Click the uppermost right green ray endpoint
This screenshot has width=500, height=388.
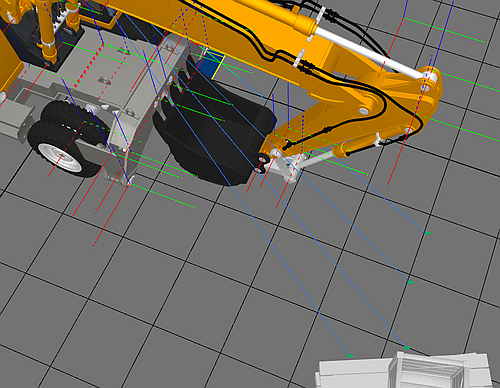pos(428,233)
